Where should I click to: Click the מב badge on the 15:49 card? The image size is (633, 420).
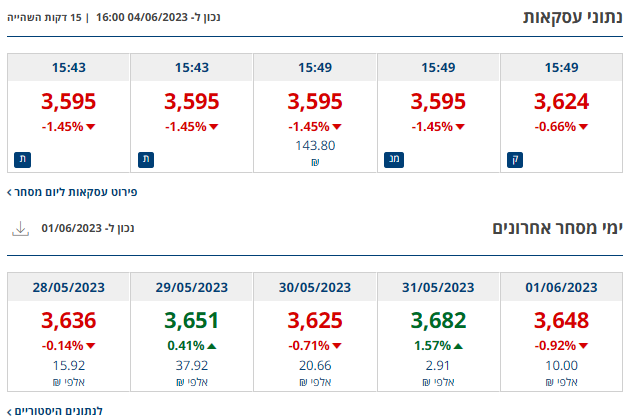click(392, 158)
